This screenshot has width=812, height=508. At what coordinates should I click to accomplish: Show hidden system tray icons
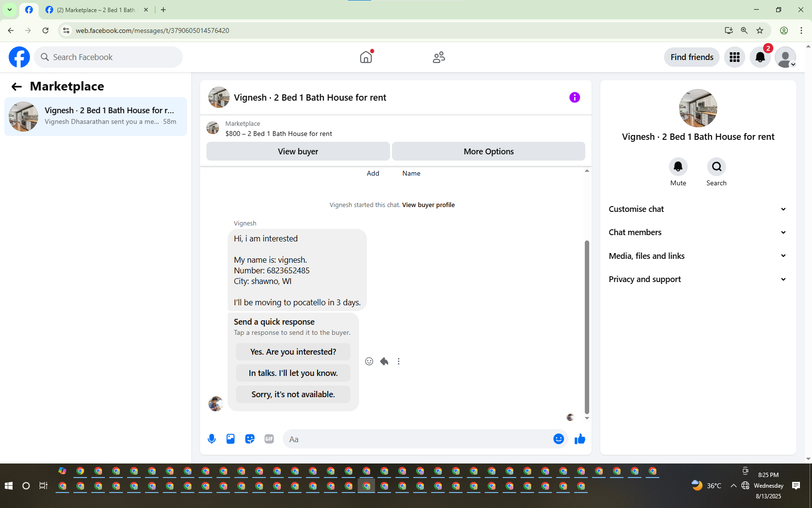coord(733,486)
